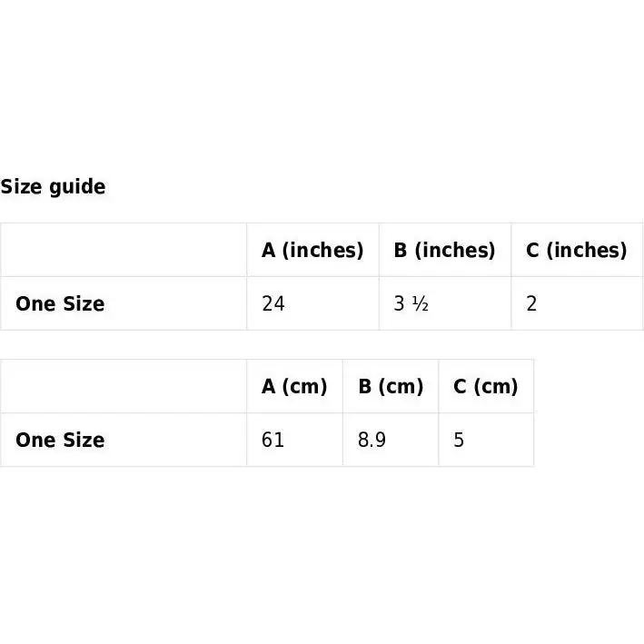Click the B cm value 8.9
Screen dimensions: 644x644
click(x=372, y=440)
